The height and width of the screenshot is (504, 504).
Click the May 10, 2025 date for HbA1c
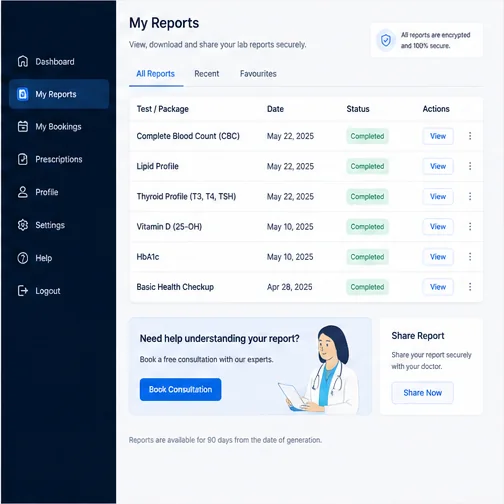[290, 257]
